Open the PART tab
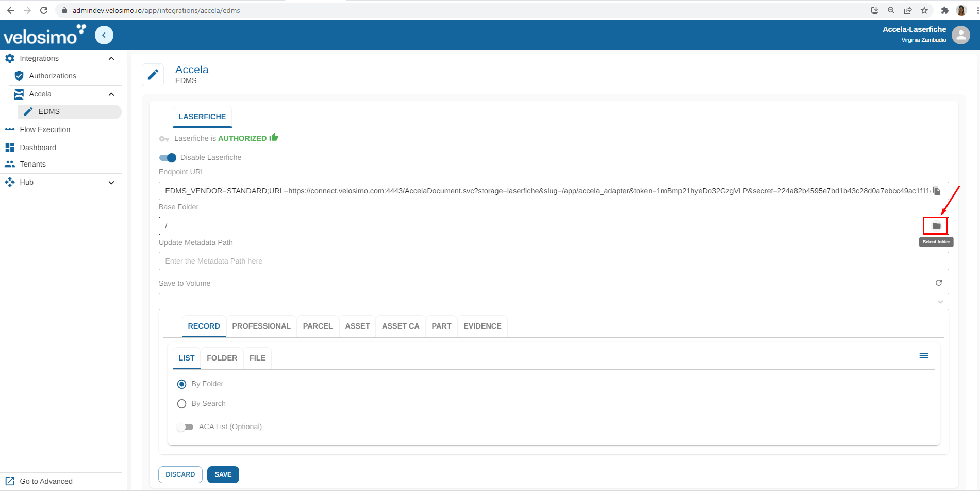Screen dimensions: 980x491 click(x=441, y=326)
